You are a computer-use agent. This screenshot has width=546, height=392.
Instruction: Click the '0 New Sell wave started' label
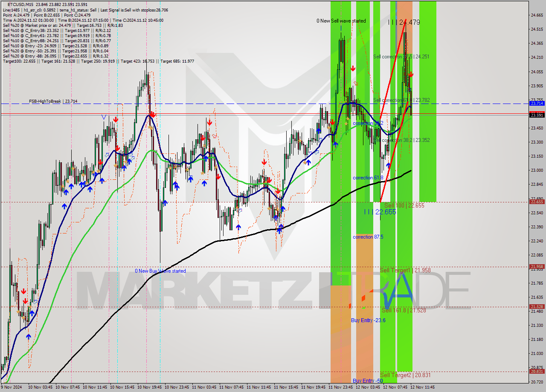[341, 21]
